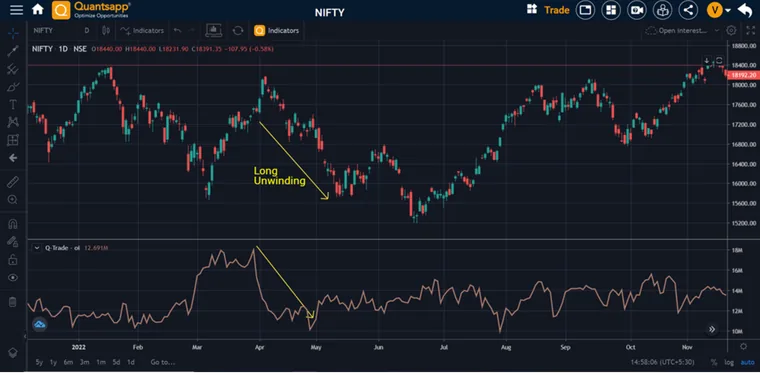
Task: Select the 6m time range
Action: [68, 362]
